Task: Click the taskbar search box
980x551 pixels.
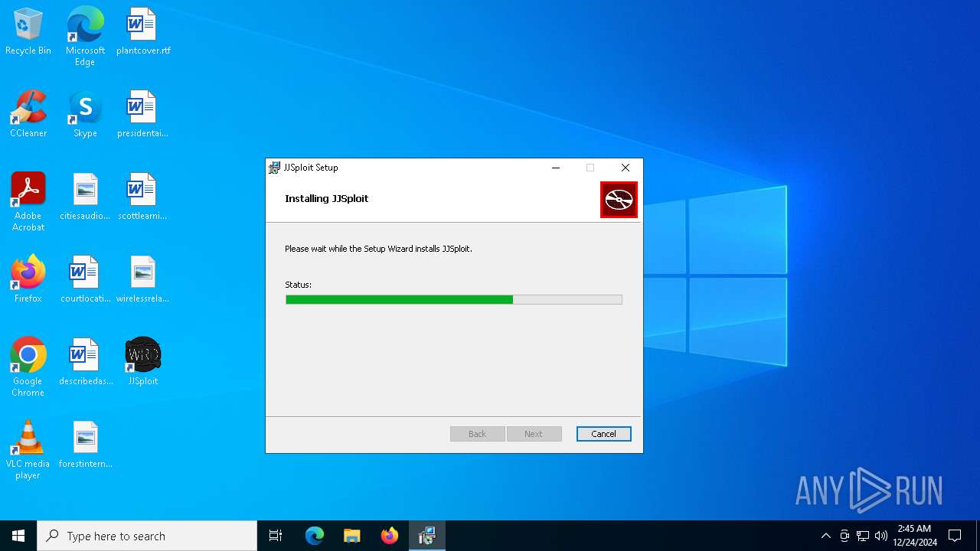Action: pos(147,536)
